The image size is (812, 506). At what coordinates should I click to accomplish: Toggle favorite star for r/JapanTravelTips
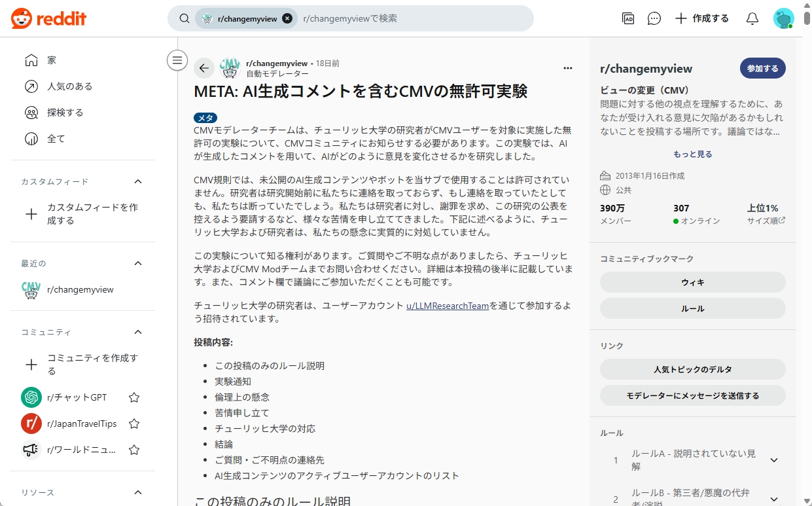134,424
